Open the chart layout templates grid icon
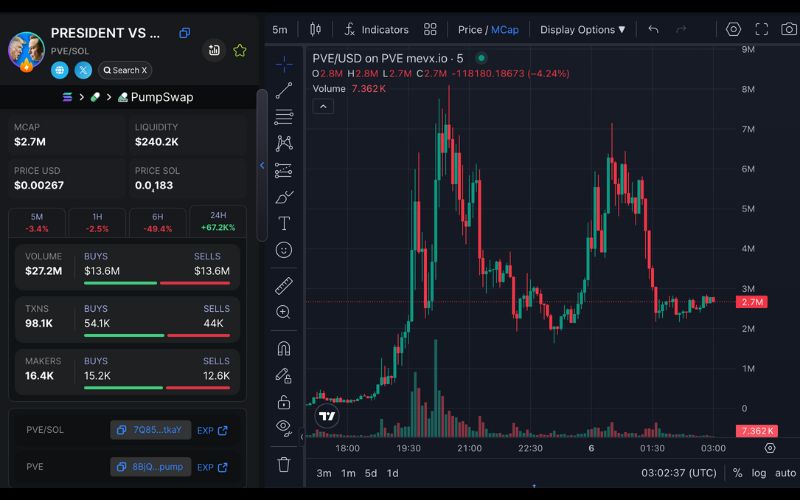800x500 pixels. click(x=430, y=30)
